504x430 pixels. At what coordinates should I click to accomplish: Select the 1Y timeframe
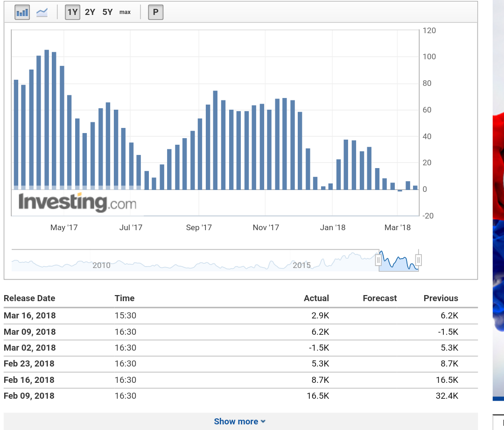[71, 12]
